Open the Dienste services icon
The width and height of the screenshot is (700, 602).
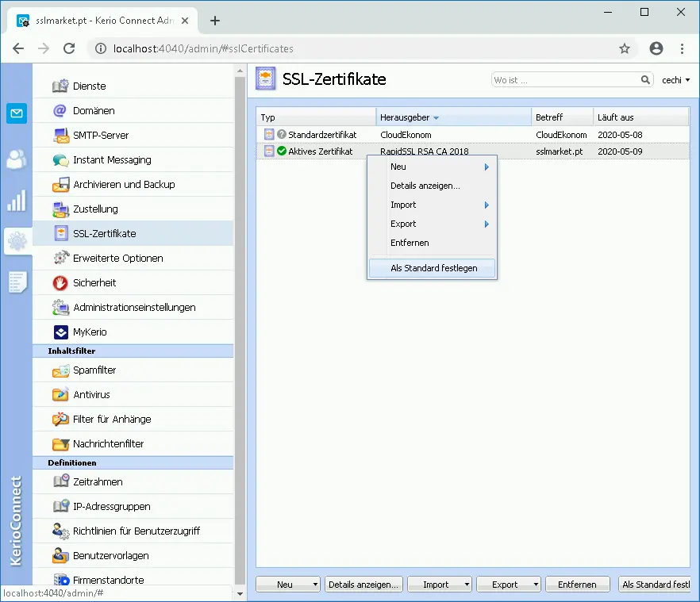pyautogui.click(x=60, y=86)
